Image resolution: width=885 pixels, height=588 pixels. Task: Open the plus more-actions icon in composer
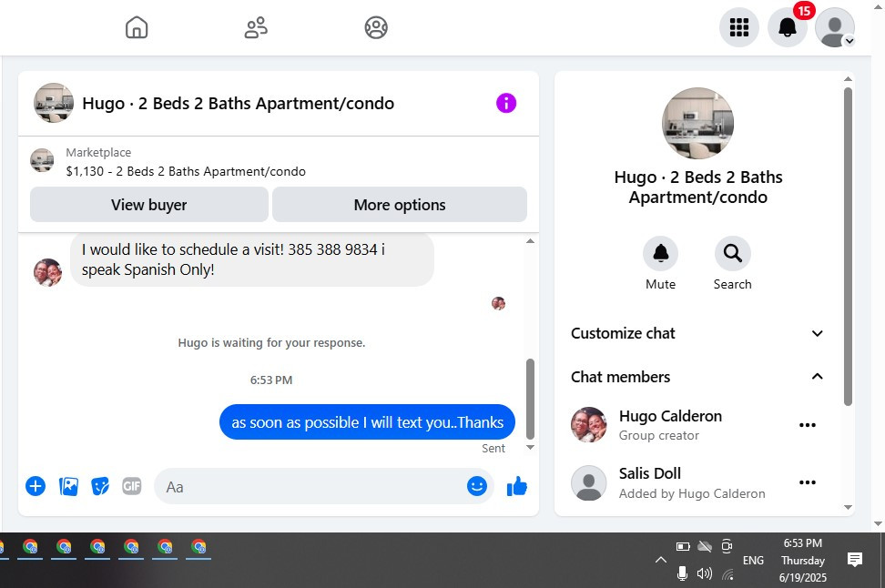coord(35,486)
